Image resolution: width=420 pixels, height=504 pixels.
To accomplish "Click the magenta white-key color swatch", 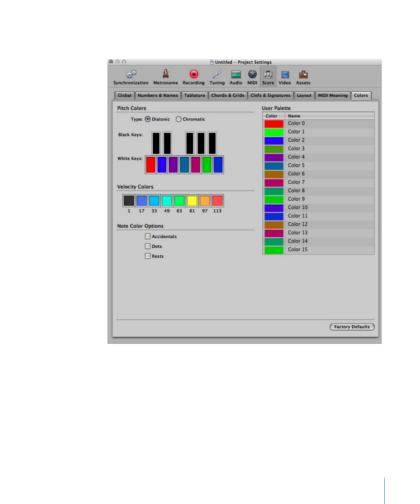I will [x=195, y=165].
